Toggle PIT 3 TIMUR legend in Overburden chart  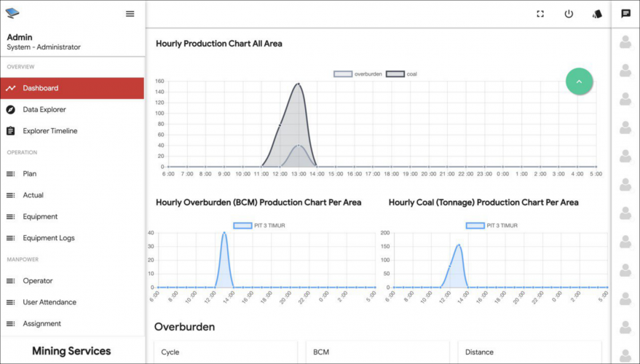coord(259,226)
